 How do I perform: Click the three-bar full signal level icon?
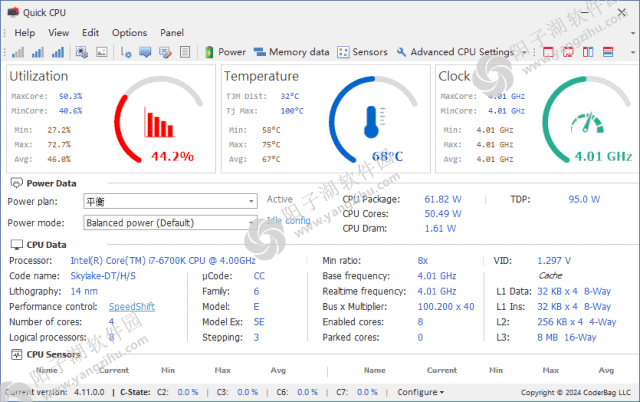[x=58, y=52]
